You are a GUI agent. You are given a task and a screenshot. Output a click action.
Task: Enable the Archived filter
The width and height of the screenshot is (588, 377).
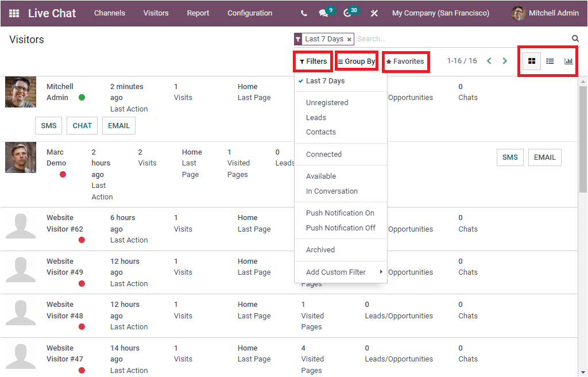321,249
